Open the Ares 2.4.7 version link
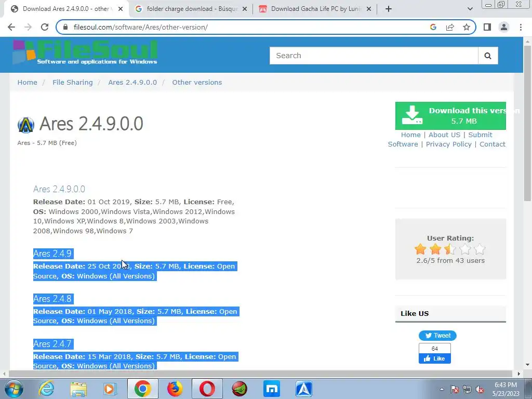This screenshot has width=532, height=399. 52,344
